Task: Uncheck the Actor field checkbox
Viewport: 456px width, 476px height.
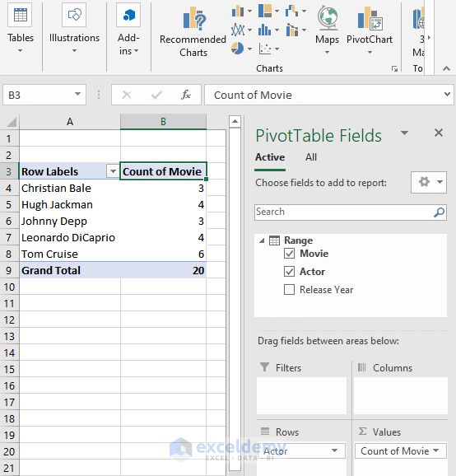Action: pos(289,272)
